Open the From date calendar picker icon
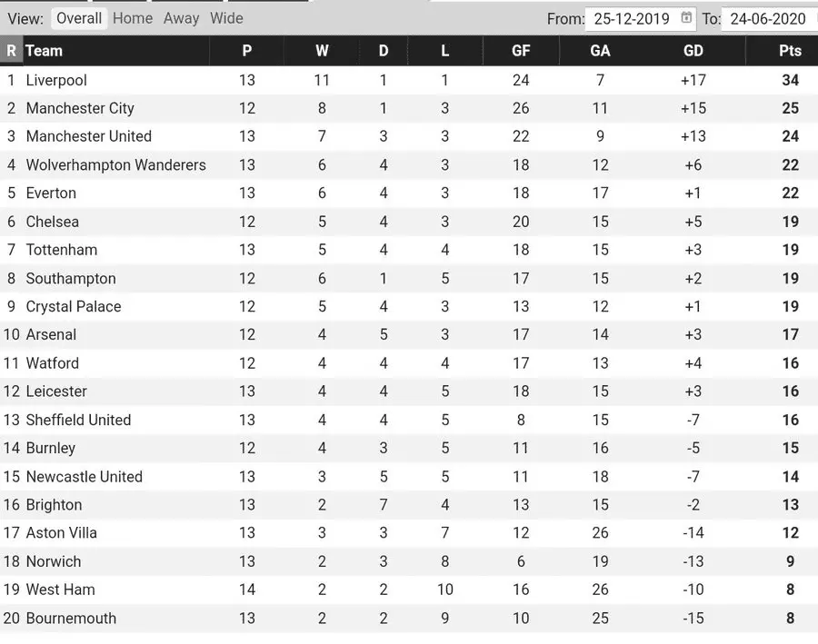Screen dimensions: 818x644 687,18
